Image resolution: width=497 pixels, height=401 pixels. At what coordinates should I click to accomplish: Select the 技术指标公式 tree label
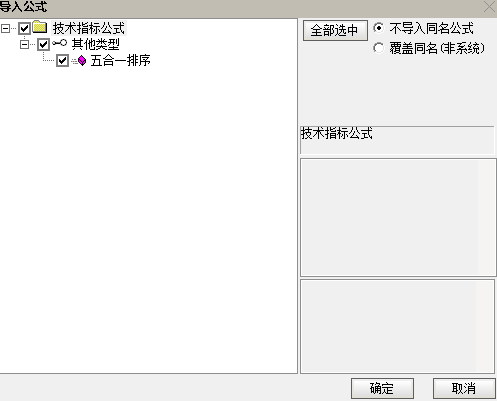click(89, 28)
